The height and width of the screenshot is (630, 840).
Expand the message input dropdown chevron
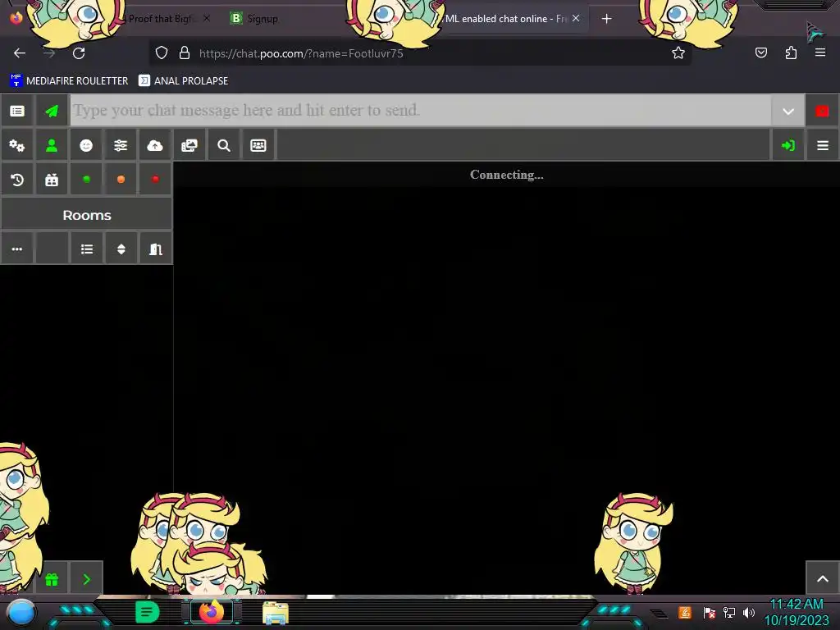tap(788, 112)
